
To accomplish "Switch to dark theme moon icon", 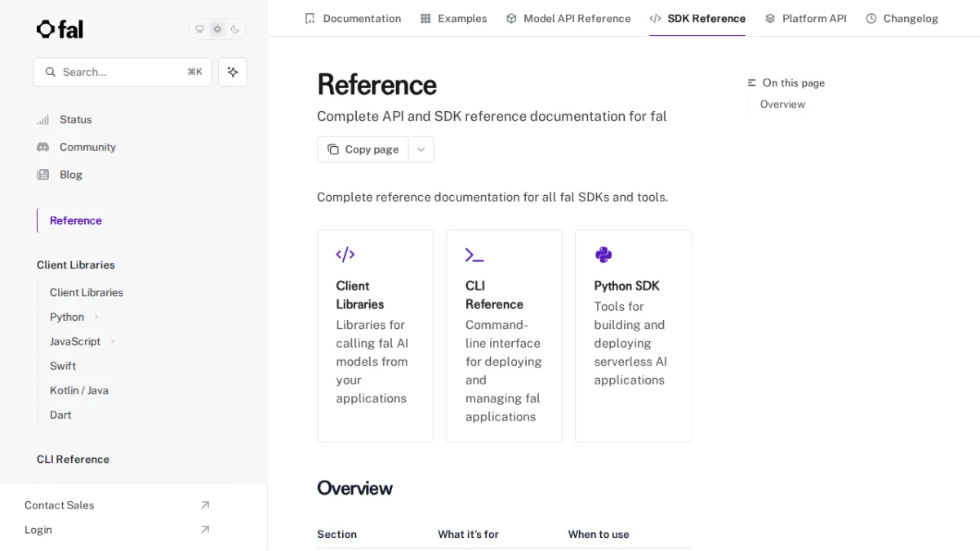I will 235,29.
